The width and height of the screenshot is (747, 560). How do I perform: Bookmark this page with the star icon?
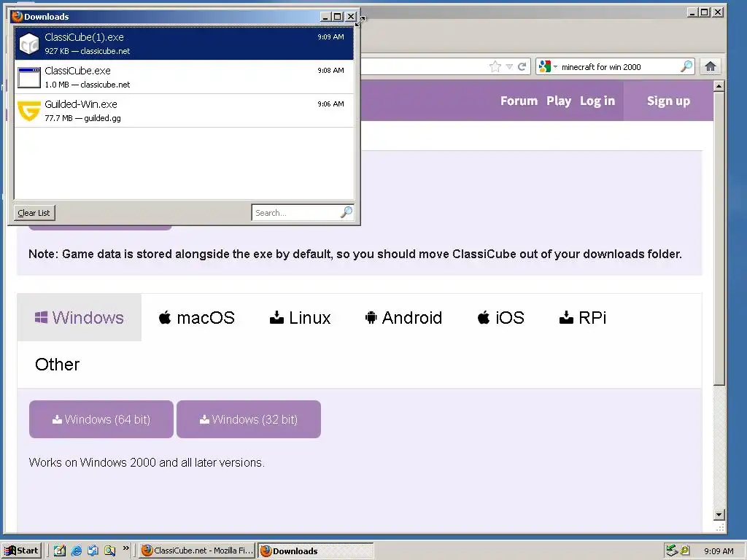pyautogui.click(x=495, y=66)
